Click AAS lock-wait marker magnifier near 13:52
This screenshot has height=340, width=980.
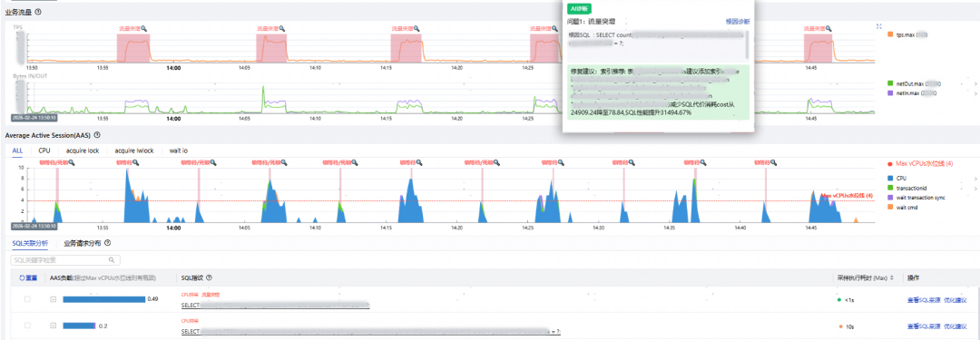pos(72,162)
